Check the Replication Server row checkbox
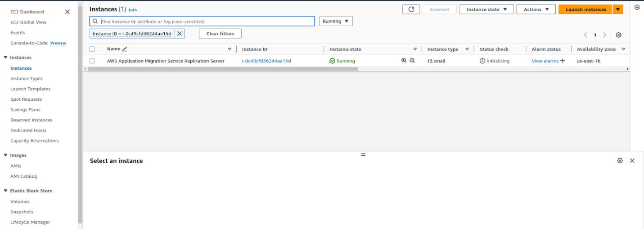The width and height of the screenshot is (644, 229). (92, 61)
